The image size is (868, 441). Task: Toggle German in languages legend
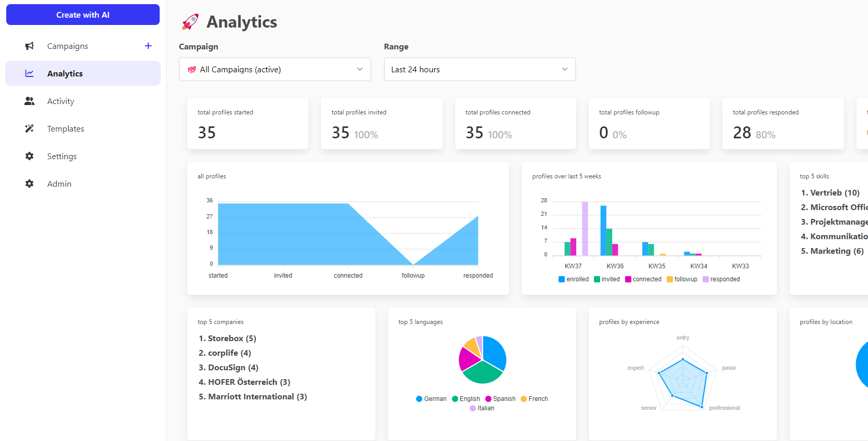431,399
